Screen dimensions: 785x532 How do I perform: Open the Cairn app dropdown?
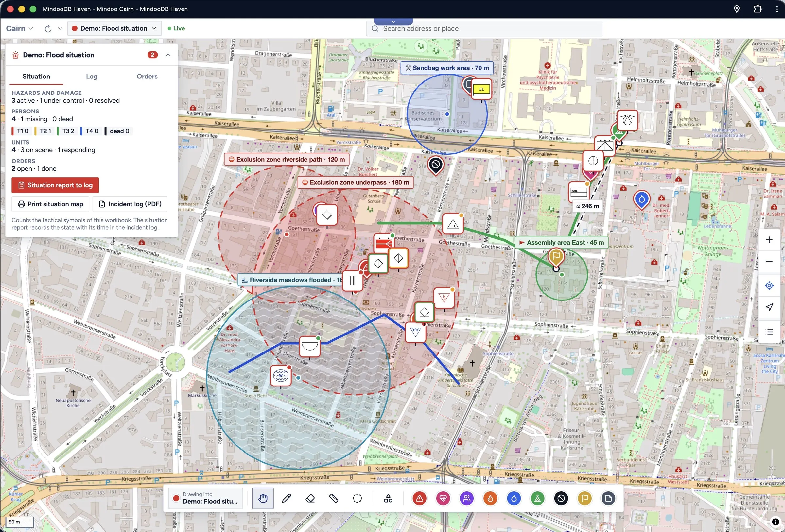click(19, 29)
